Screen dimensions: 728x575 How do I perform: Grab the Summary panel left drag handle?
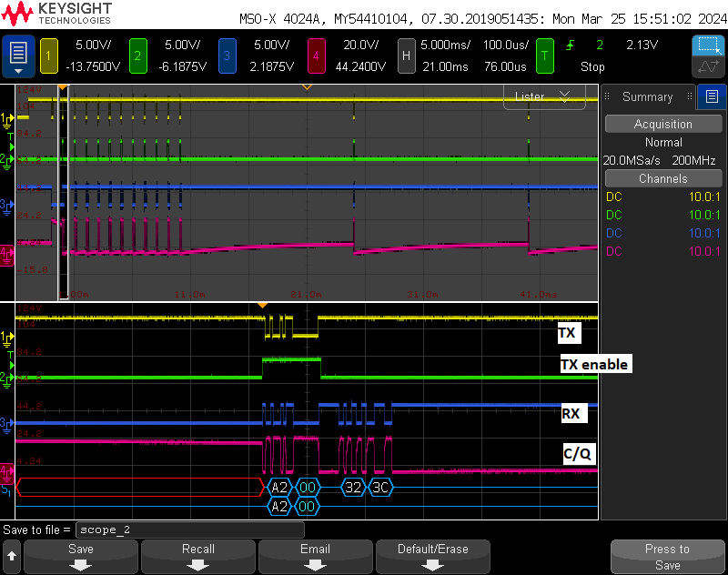pos(607,96)
